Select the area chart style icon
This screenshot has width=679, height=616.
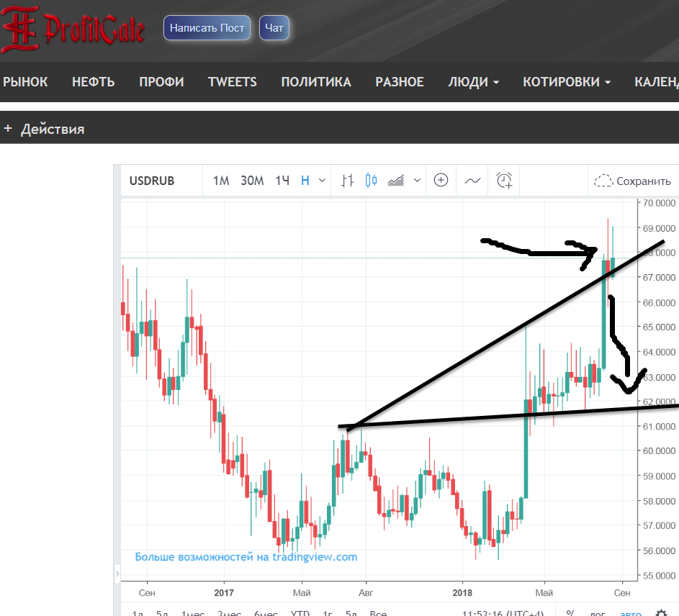click(x=396, y=181)
